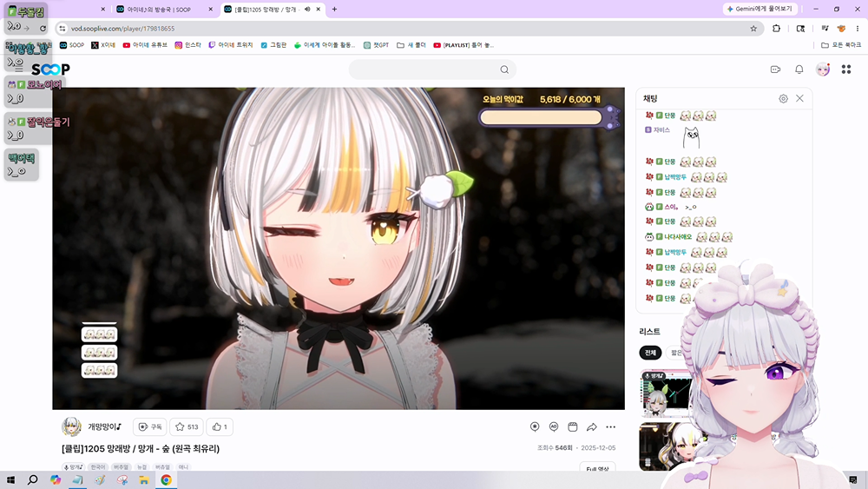Click chat user 자비스 name

[661, 130]
